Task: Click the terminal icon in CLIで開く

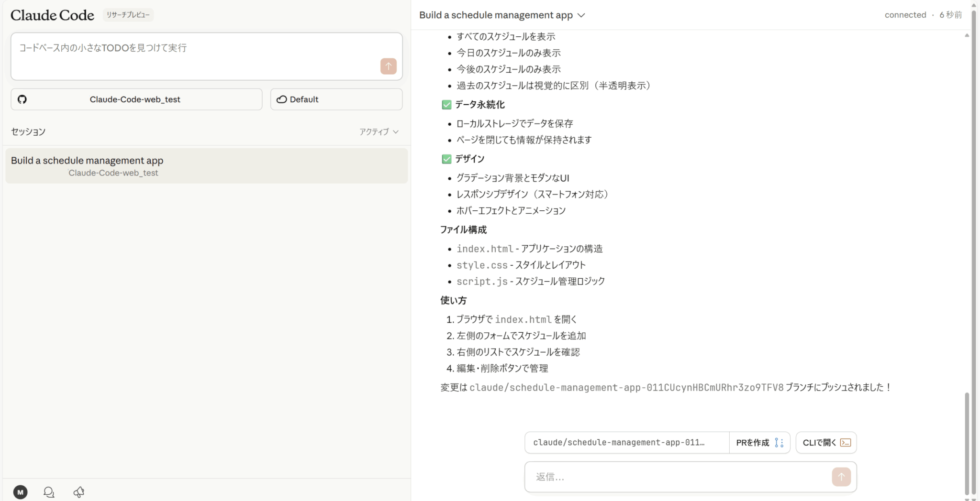Action: point(846,443)
